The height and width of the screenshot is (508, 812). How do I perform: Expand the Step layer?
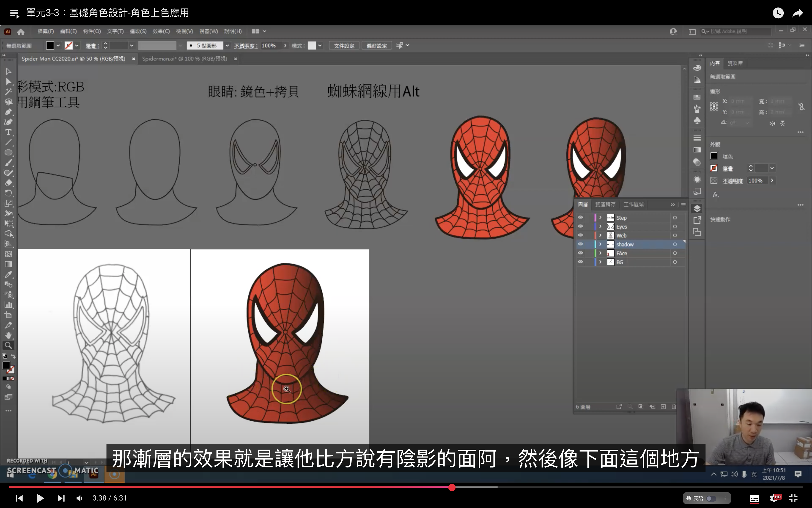tap(600, 217)
